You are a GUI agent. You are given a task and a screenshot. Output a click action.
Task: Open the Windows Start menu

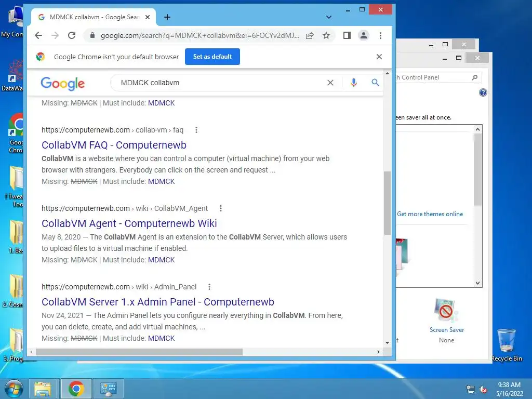click(x=14, y=389)
